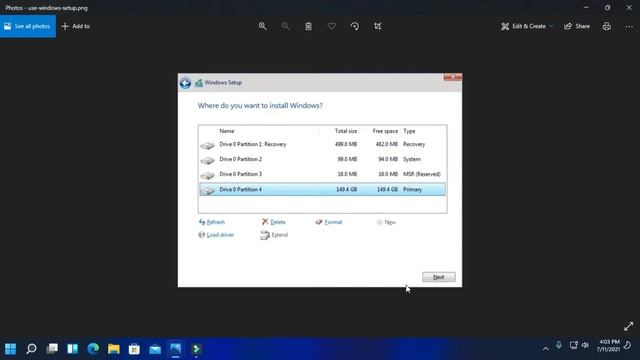Click the See all photos button
The image size is (640, 360).
[x=28, y=26]
